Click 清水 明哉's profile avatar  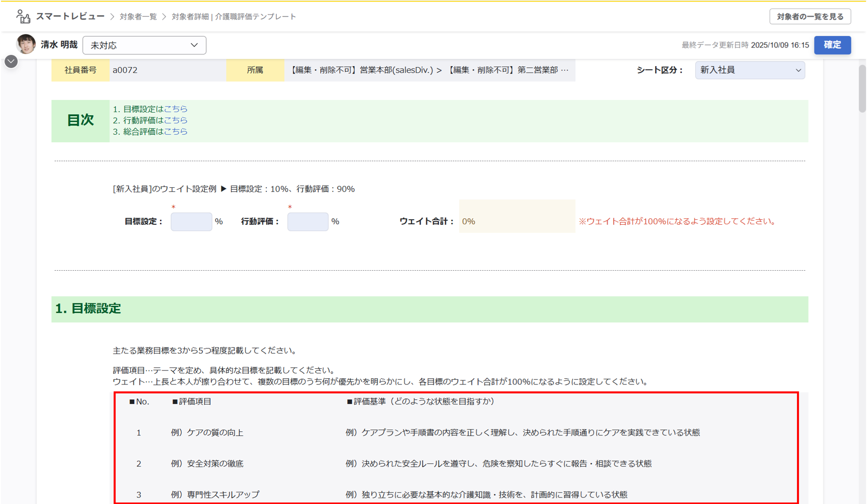pos(26,45)
